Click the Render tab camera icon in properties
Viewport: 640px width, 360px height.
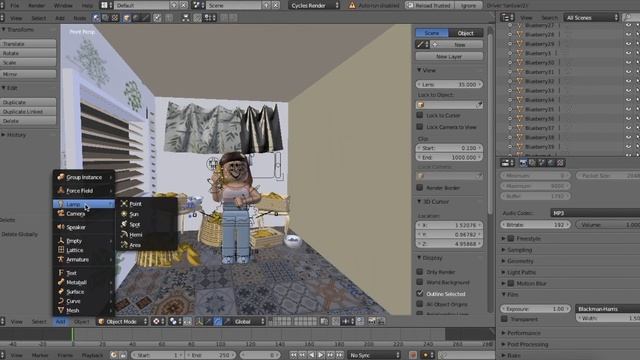pos(523,163)
